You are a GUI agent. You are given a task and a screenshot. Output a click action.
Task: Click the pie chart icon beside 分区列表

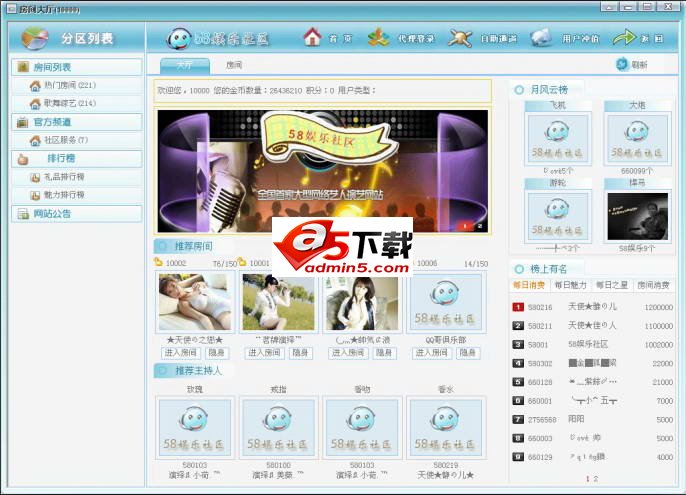tap(35, 38)
